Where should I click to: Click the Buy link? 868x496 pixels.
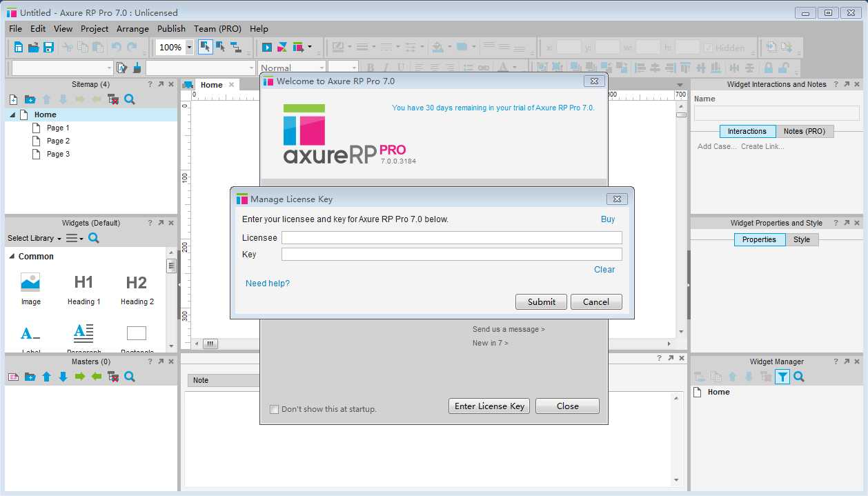point(608,219)
